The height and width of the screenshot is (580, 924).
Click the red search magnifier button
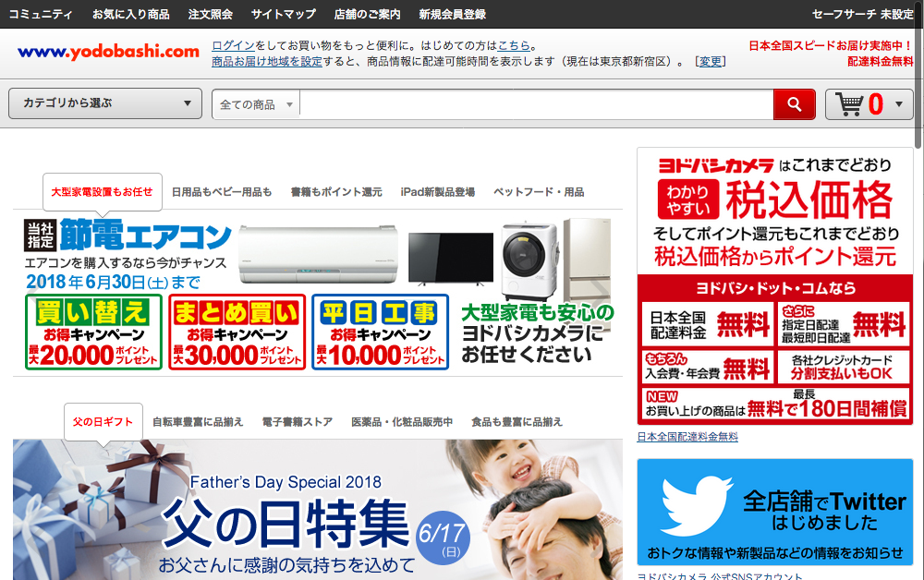point(794,104)
